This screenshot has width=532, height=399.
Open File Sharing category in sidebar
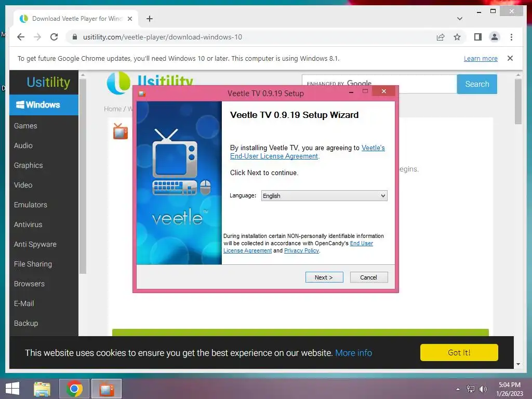pos(33,264)
